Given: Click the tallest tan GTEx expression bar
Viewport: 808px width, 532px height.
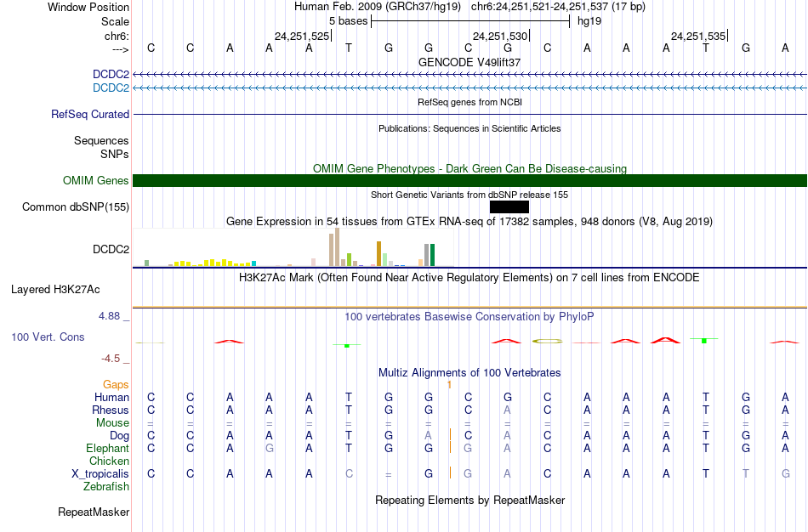Looking at the screenshot, I should point(338,247).
